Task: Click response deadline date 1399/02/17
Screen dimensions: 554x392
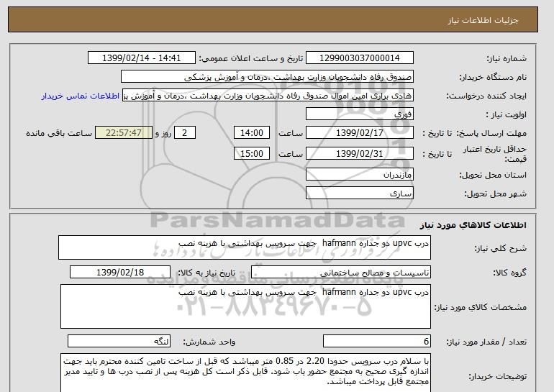Action: pos(359,133)
